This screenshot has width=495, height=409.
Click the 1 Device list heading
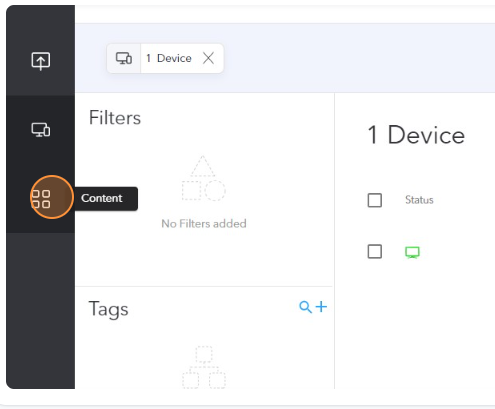[x=416, y=135]
